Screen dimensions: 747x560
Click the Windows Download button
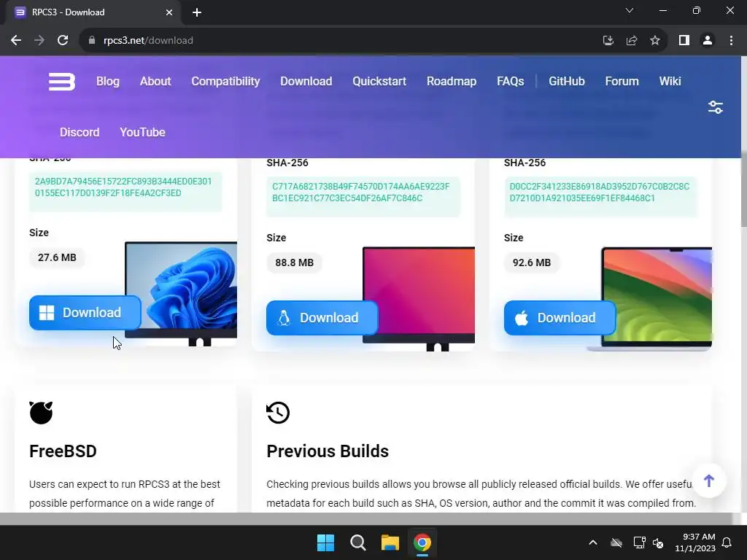tap(85, 312)
